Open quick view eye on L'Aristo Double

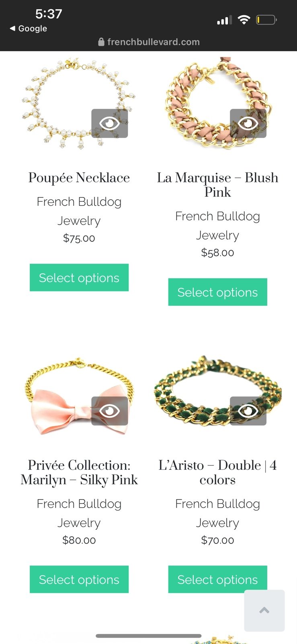[248, 411]
